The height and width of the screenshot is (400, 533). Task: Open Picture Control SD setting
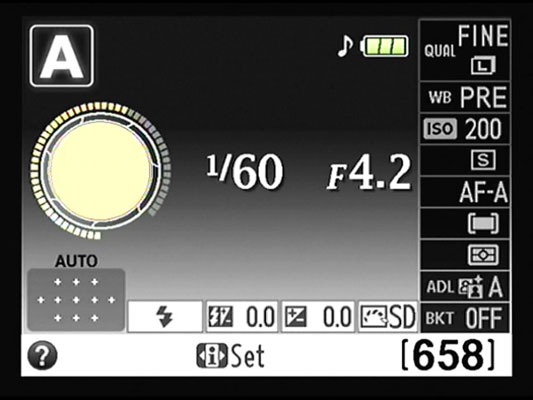[x=388, y=316]
